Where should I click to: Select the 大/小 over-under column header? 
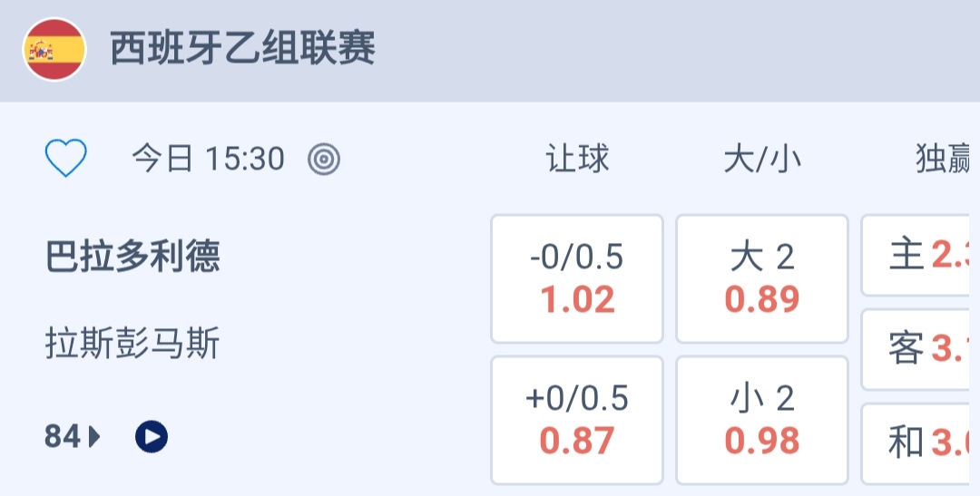pos(762,160)
